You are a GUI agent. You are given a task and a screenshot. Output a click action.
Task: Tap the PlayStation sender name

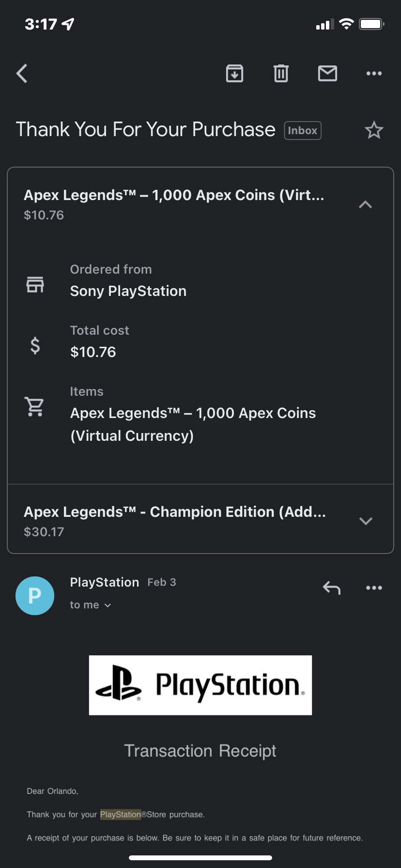[x=105, y=582]
